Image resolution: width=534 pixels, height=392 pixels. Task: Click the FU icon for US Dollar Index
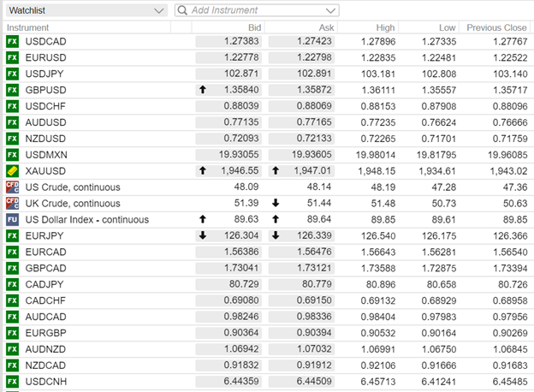[12, 219]
